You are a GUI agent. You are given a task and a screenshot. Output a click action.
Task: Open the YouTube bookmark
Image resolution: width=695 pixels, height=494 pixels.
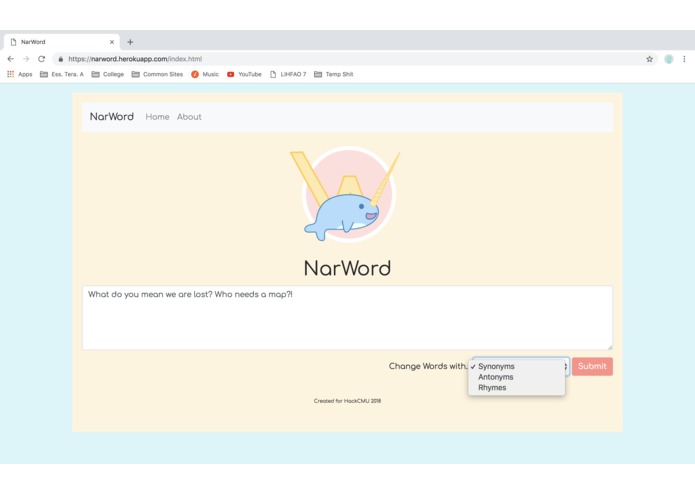tap(244, 74)
